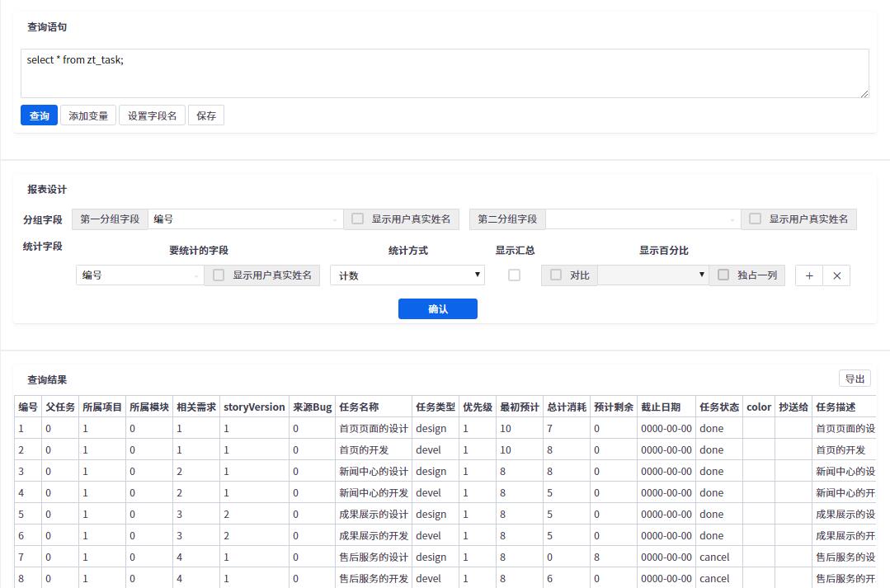890x588 pixels.
Task: Click the X icon to remove statistic row
Action: tap(836, 275)
